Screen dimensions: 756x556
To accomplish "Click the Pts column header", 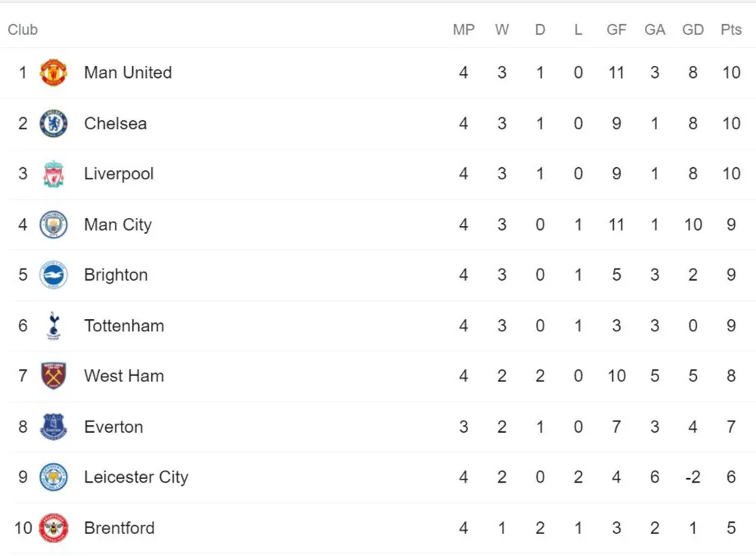I will pyautogui.click(x=731, y=30).
